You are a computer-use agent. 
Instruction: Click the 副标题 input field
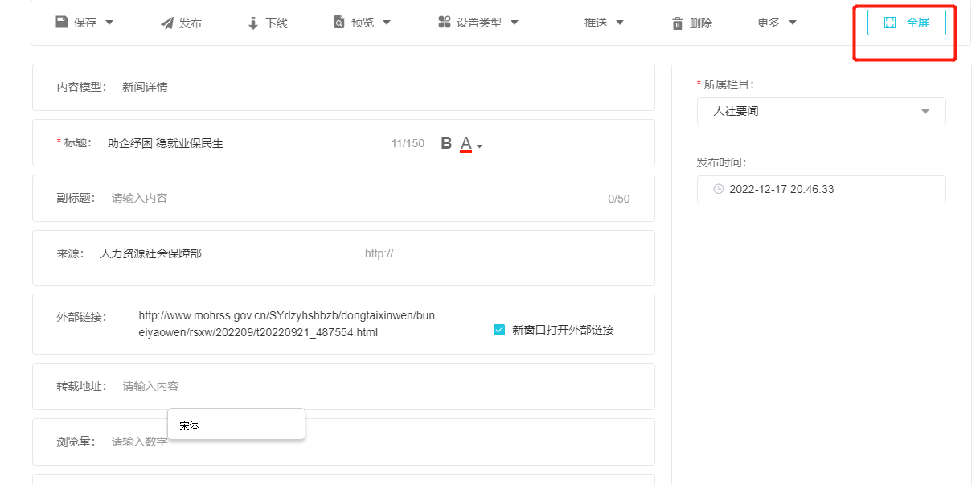click(x=354, y=198)
